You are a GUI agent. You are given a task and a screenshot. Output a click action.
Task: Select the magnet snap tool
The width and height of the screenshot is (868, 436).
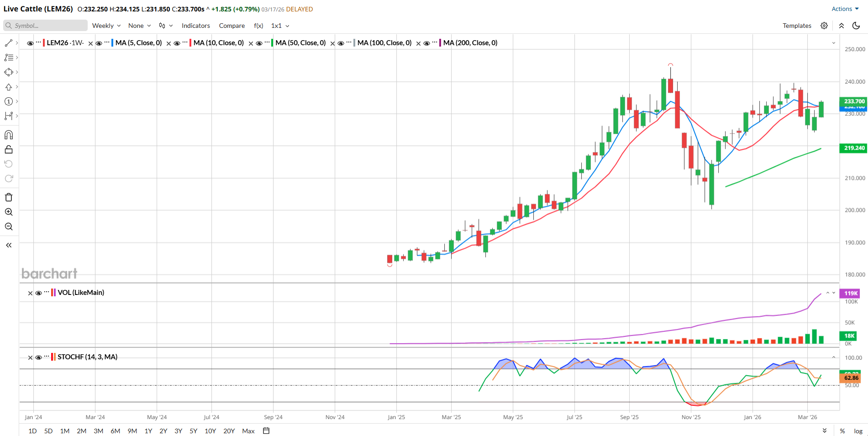coord(9,135)
